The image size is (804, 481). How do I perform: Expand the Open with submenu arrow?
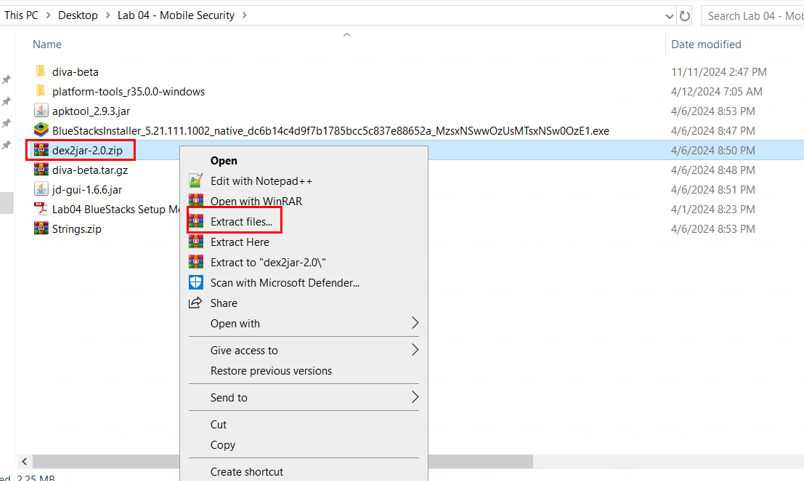[x=415, y=323]
